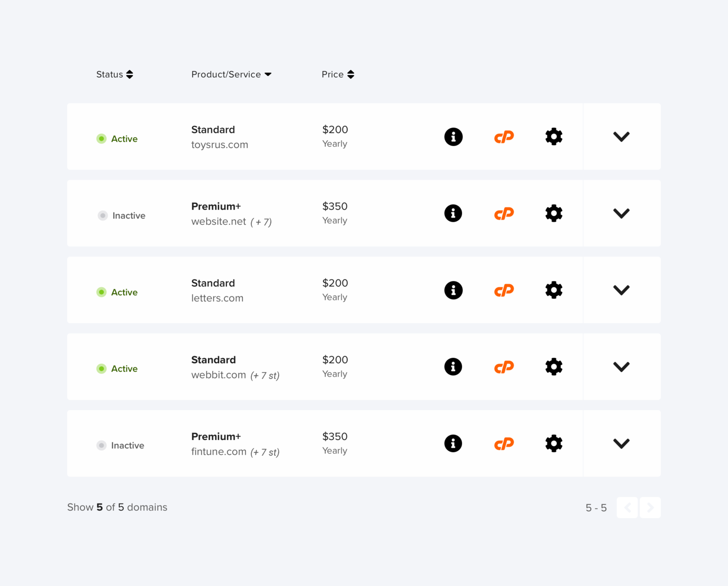This screenshot has width=728, height=586.
Task: Open settings gear for fintune.com
Action: coord(553,443)
